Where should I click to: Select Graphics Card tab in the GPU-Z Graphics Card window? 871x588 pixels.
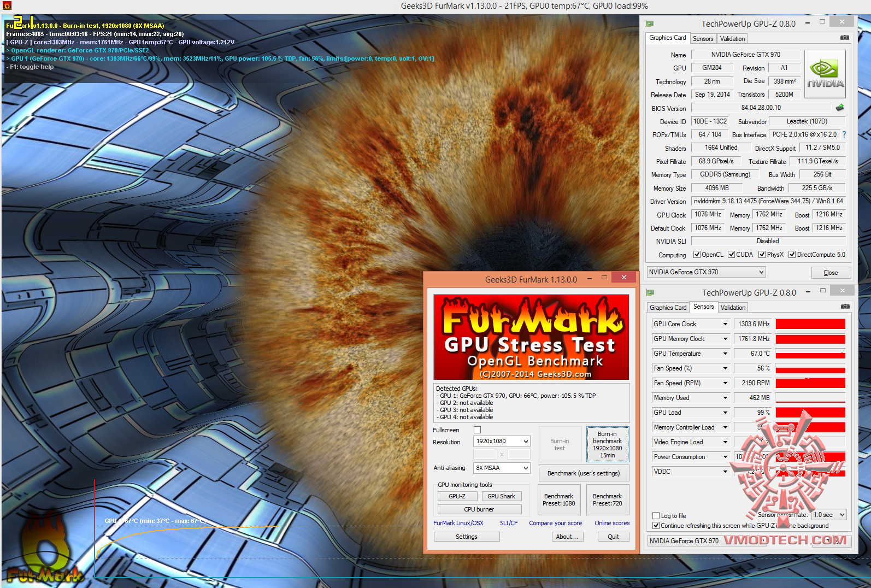pos(667,38)
